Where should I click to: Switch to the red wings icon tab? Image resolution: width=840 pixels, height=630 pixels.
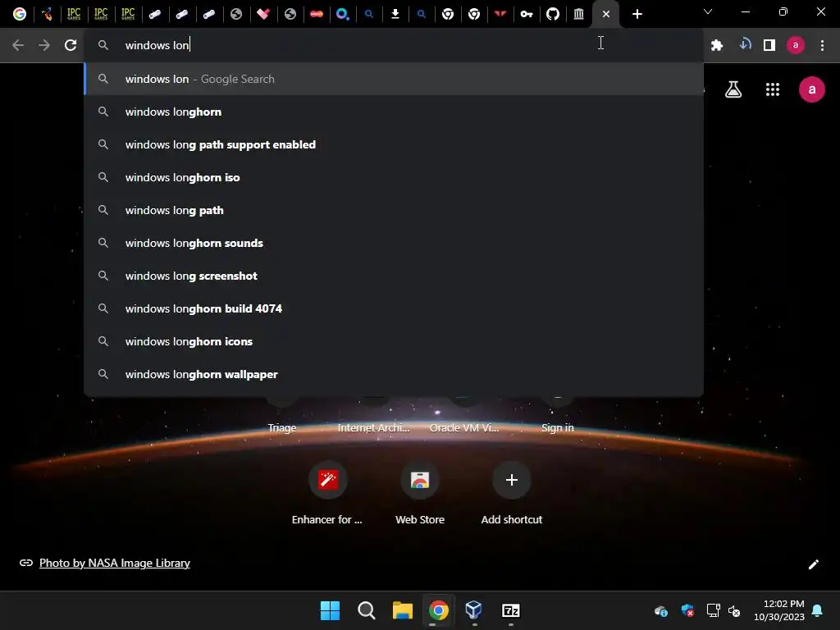tap(500, 14)
